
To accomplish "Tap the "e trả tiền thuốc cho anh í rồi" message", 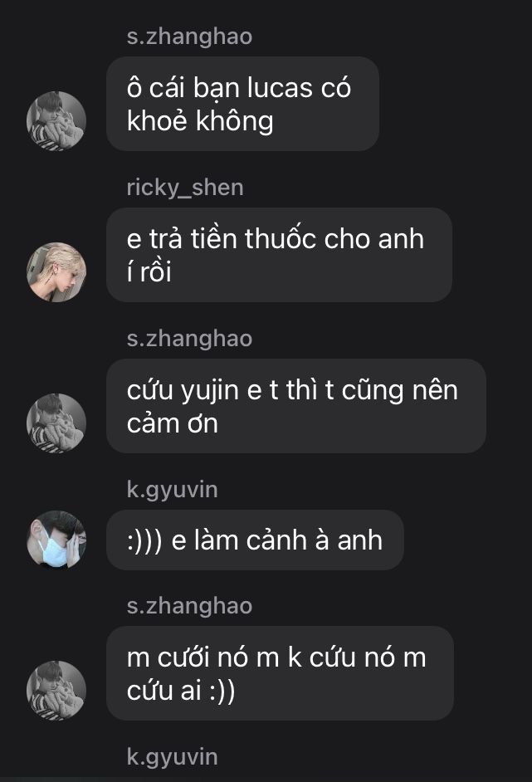I will click(x=279, y=255).
